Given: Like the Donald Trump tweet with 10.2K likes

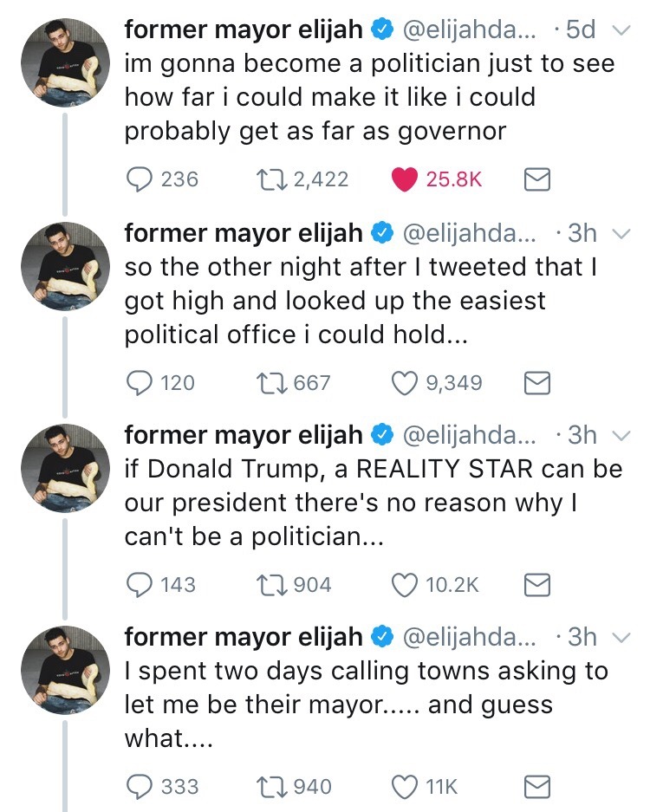Looking at the screenshot, I should click(405, 585).
